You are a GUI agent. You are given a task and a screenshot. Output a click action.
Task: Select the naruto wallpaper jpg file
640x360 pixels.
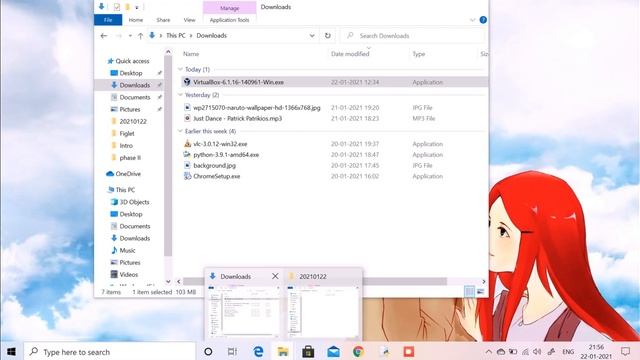(x=256, y=108)
